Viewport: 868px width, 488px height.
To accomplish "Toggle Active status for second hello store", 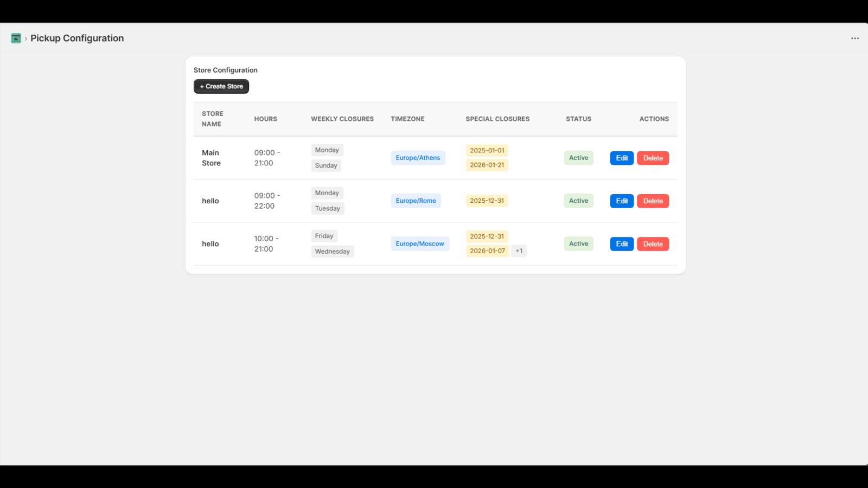I will tap(578, 201).
